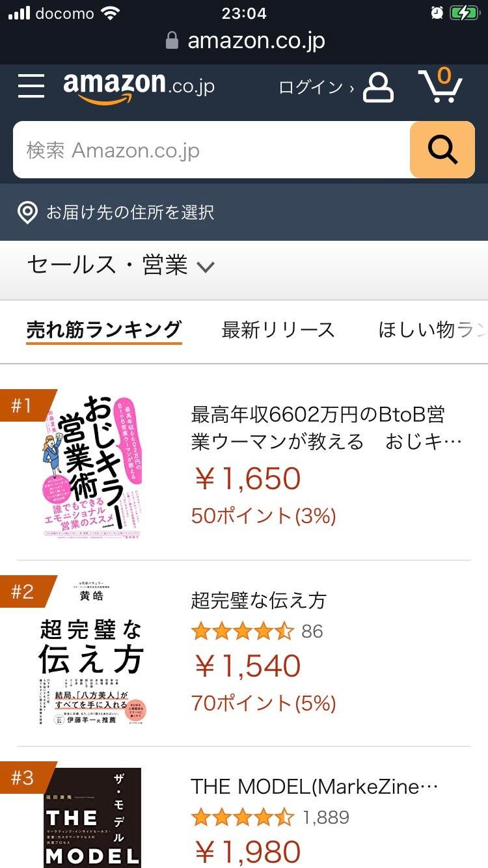Switch to the 最新リリース tab
Screen dimensions: 488x868
tap(278, 330)
